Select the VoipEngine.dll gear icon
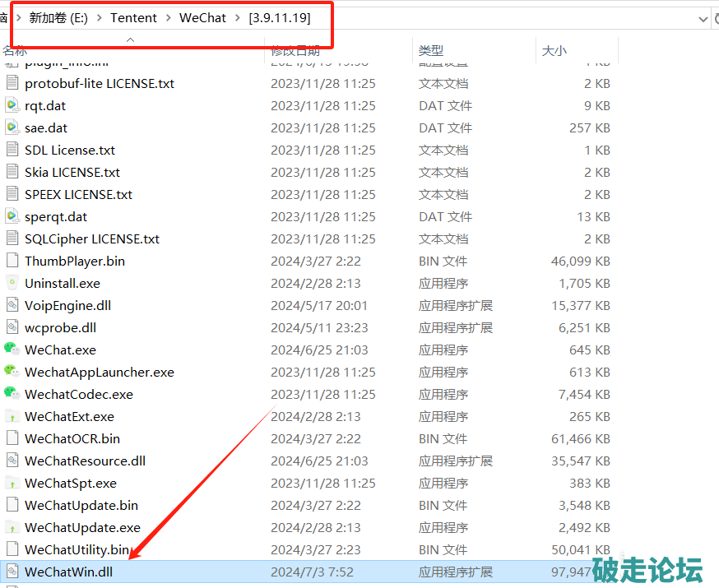This screenshot has height=588, width=719. click(12, 305)
